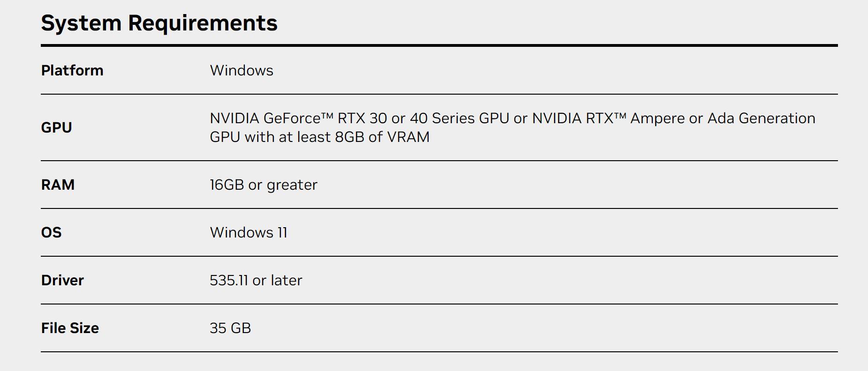The height and width of the screenshot is (371, 868).
Task: Select the File Size row label
Action: point(70,328)
